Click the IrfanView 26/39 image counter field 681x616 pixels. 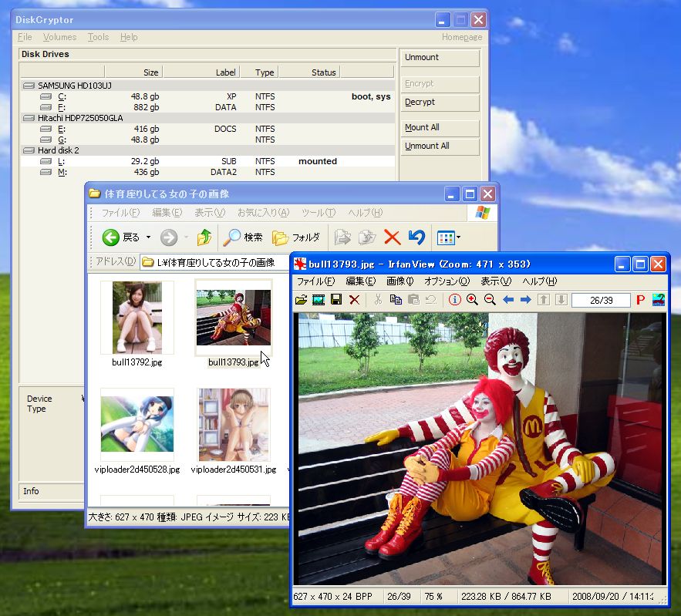(601, 300)
